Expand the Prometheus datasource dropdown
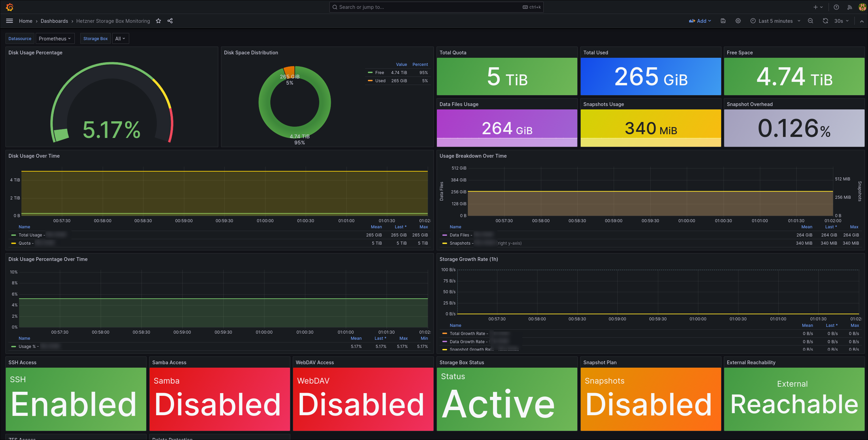Screen dimensions: 868x440 (x=55, y=38)
